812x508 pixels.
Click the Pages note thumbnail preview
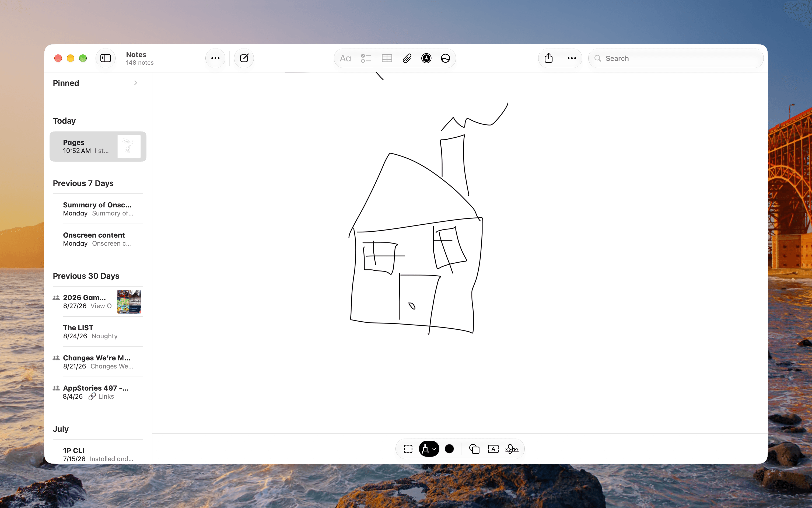click(x=129, y=147)
